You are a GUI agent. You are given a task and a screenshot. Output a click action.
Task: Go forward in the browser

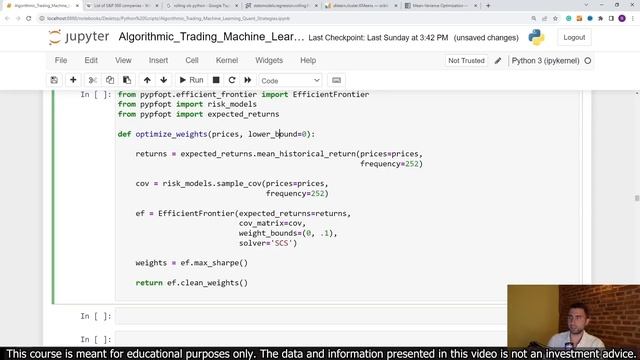[18, 18]
